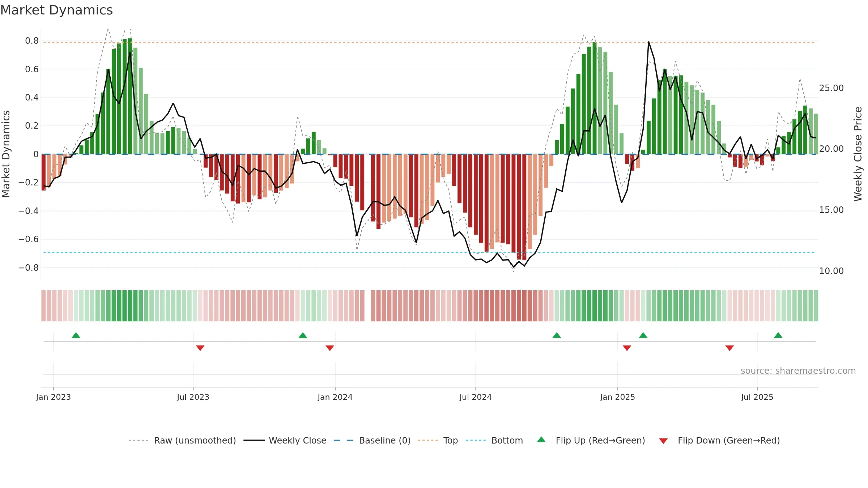Select the Flip Up triangle just after Jan 2023
Viewport: 868px width, 488px height.
point(76,335)
